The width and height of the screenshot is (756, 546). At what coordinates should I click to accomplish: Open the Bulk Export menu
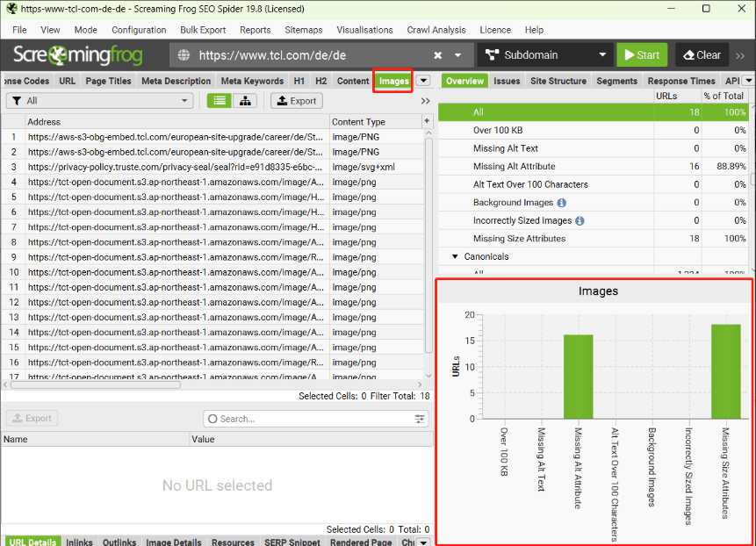pyautogui.click(x=203, y=30)
